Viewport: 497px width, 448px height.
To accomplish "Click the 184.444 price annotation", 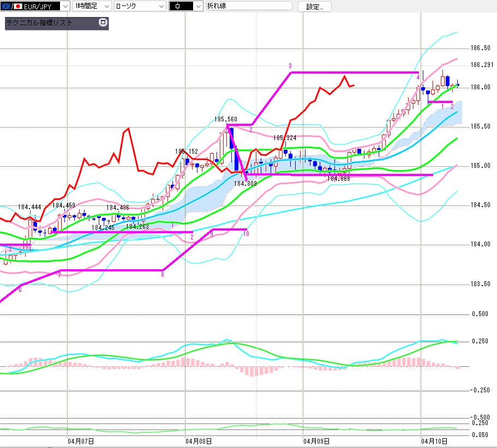I will point(29,207).
